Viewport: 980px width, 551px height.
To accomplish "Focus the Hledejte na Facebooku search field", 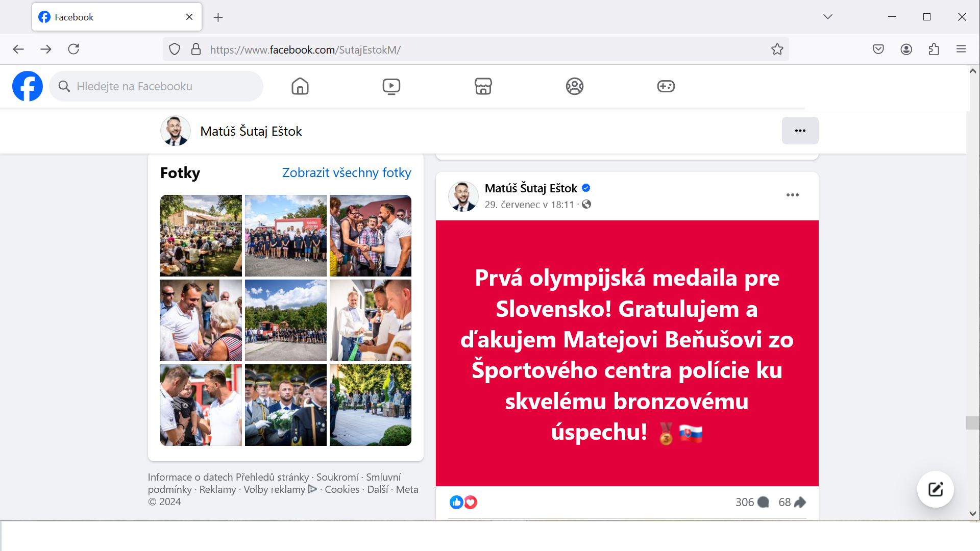I will [x=156, y=86].
